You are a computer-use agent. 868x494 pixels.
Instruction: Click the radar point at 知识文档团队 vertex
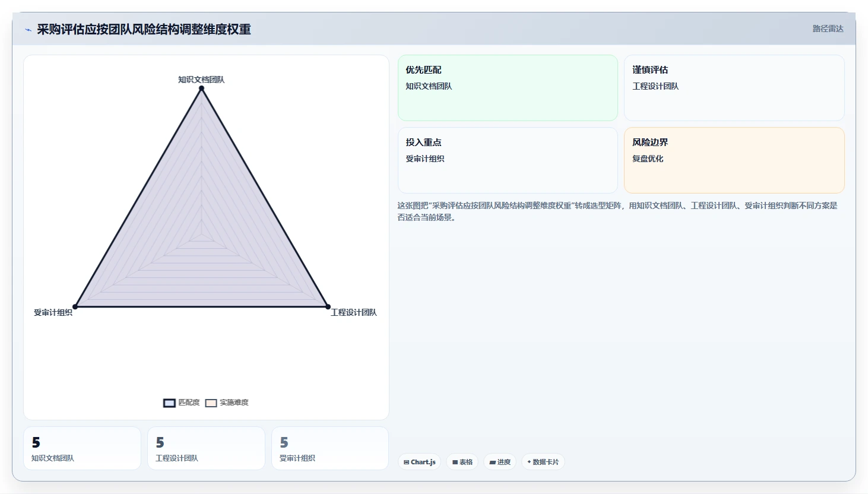pyautogui.click(x=201, y=88)
